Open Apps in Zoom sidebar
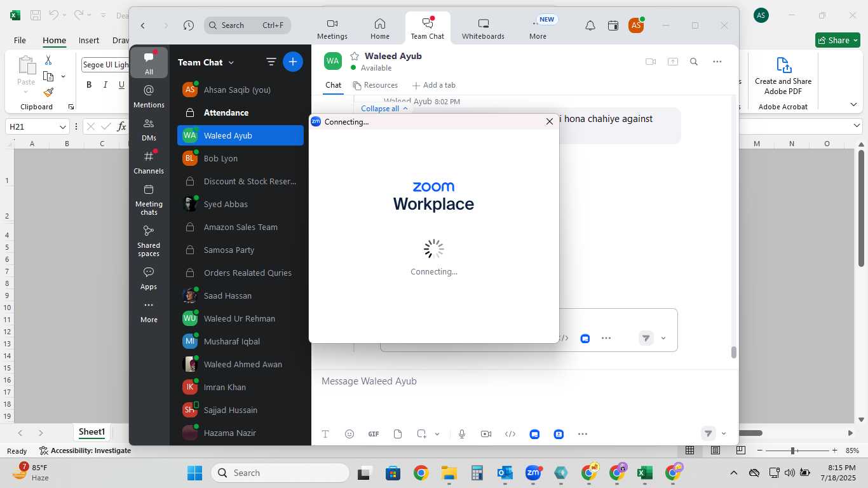Screen dimensions: 868x488 149,278
